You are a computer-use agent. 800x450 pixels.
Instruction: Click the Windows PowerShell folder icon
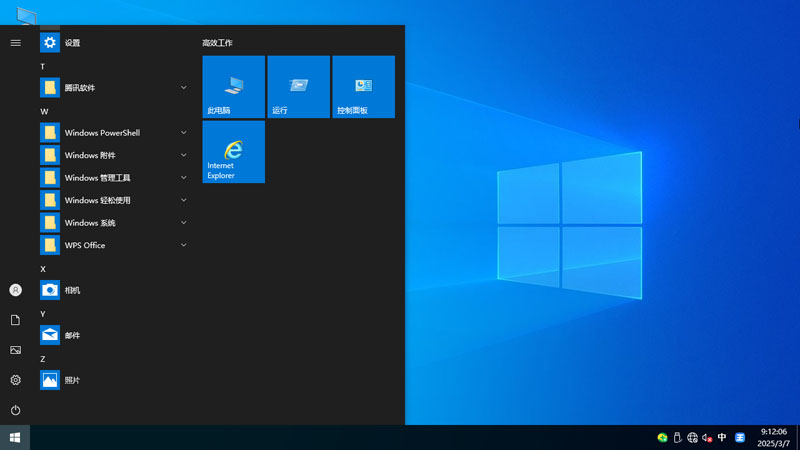[50, 133]
